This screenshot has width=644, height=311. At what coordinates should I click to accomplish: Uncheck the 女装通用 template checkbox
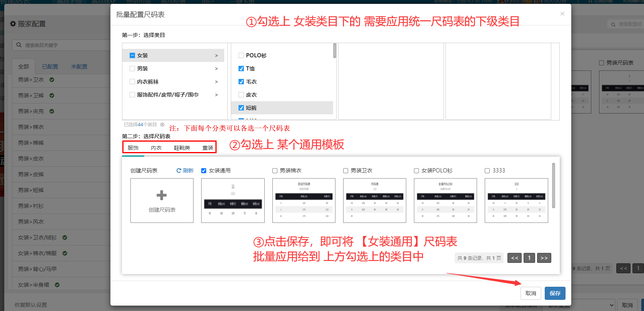pyautogui.click(x=204, y=171)
